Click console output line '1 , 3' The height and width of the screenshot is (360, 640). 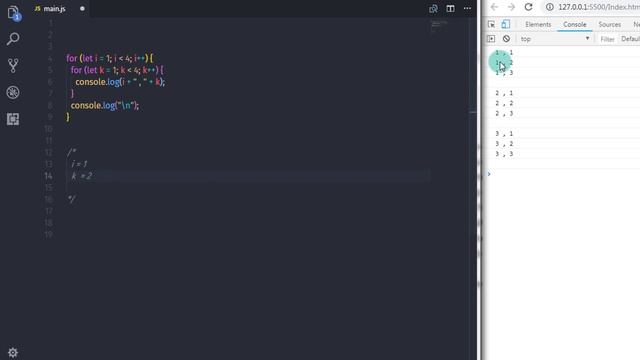504,73
